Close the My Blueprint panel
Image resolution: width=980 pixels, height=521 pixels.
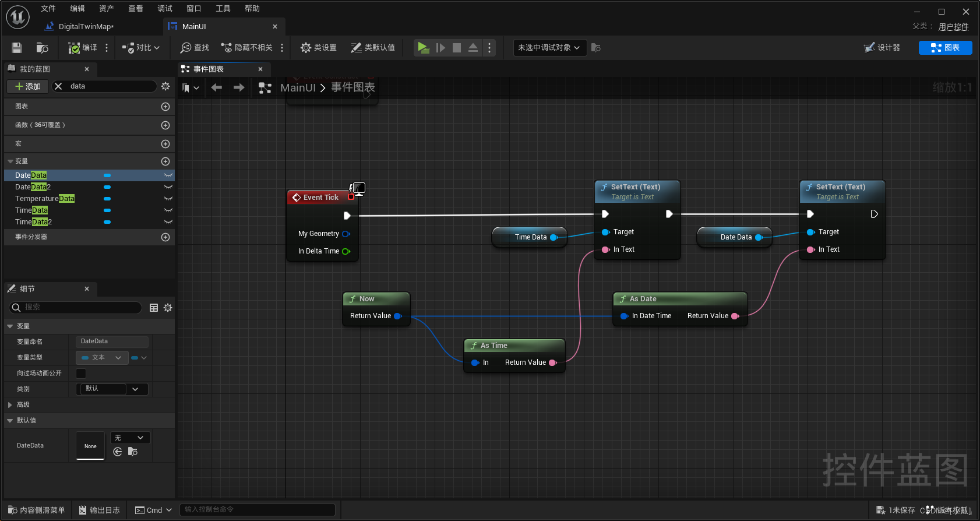click(87, 69)
